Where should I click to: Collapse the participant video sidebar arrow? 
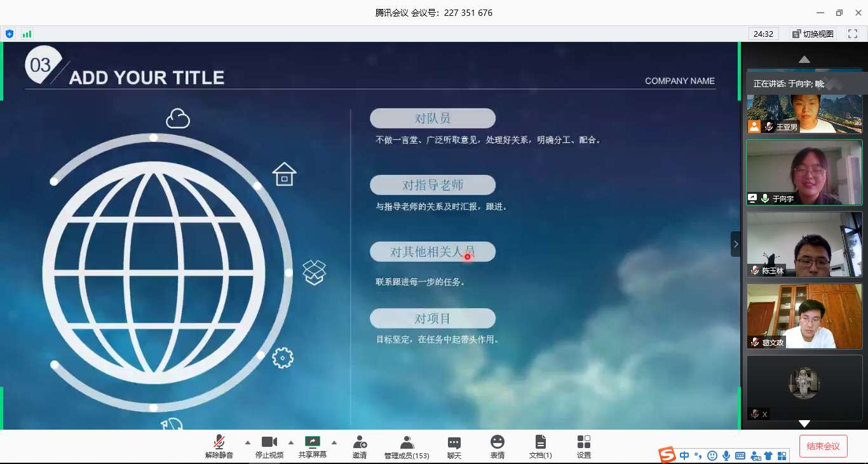click(x=736, y=244)
